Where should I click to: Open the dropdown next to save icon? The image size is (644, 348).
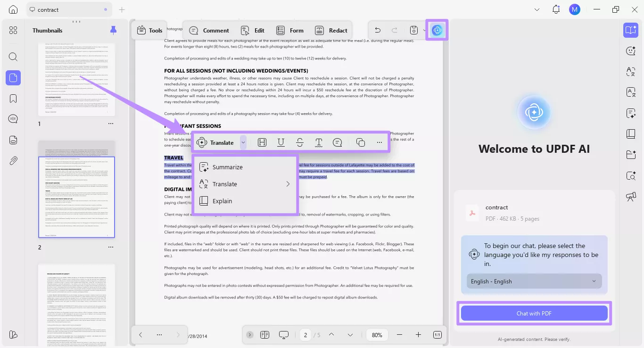tap(424, 30)
